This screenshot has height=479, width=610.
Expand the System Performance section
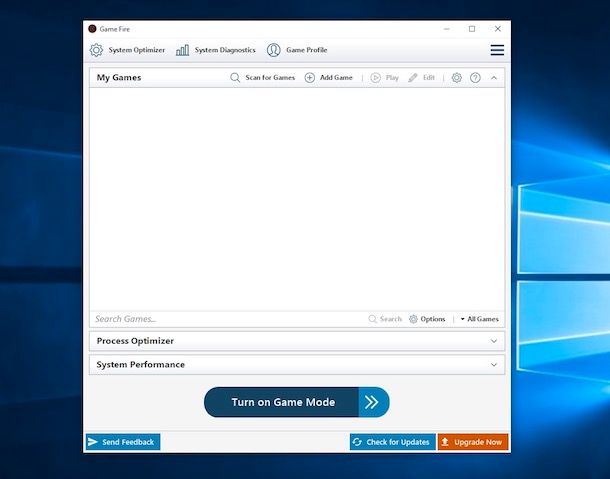pos(494,365)
